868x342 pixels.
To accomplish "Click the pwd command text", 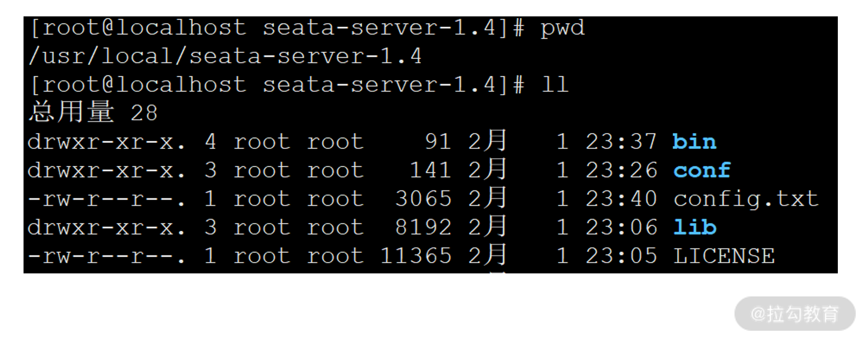I will point(563,28).
